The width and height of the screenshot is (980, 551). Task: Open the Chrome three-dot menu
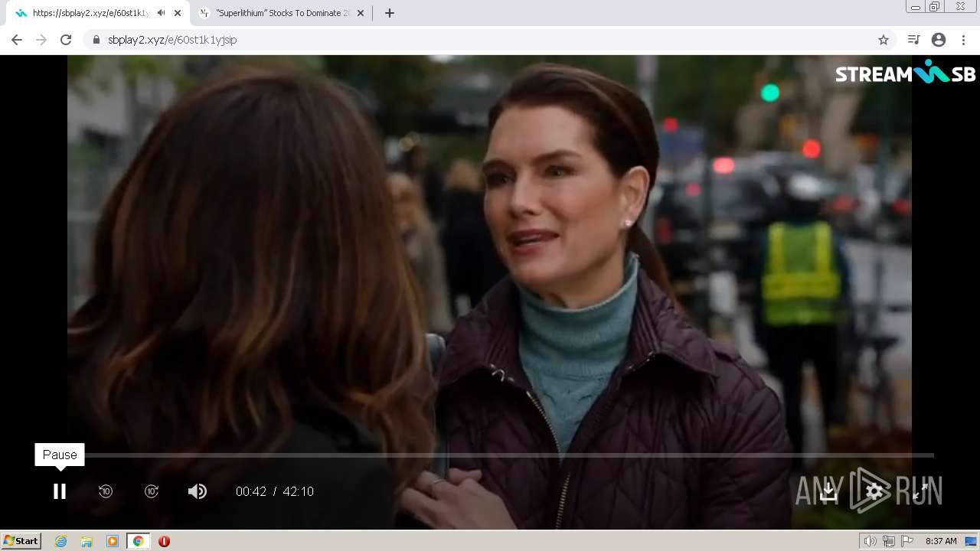tap(964, 40)
